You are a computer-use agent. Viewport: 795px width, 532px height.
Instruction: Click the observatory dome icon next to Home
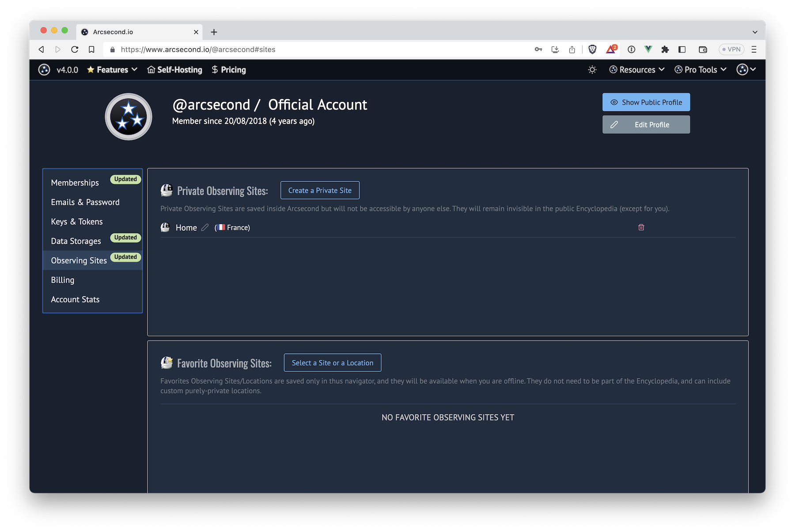click(x=165, y=227)
